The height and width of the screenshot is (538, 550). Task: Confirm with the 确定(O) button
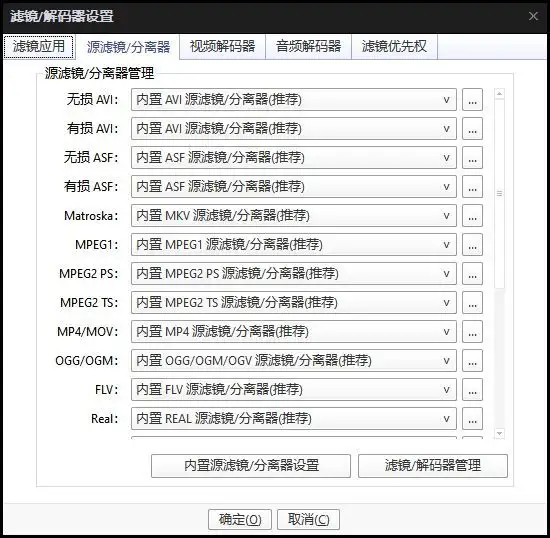coord(240,519)
